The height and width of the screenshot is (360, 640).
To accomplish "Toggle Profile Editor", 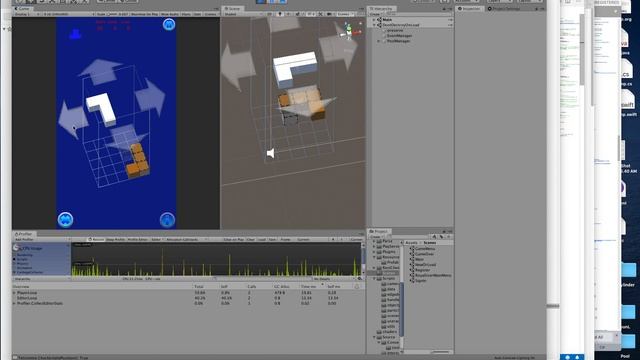I will [x=138, y=240].
